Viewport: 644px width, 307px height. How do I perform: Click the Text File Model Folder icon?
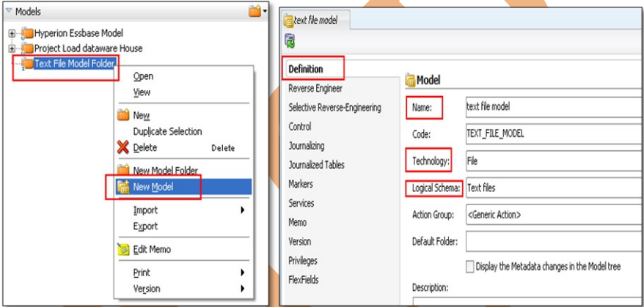27,64
